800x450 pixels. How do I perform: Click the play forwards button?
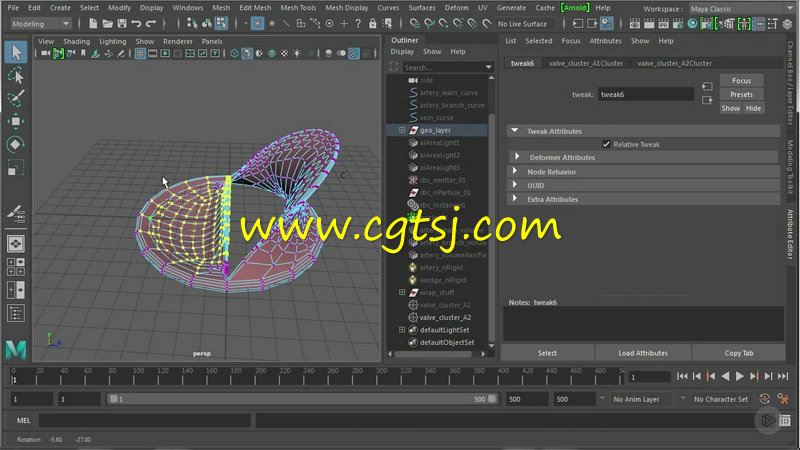click(739, 377)
